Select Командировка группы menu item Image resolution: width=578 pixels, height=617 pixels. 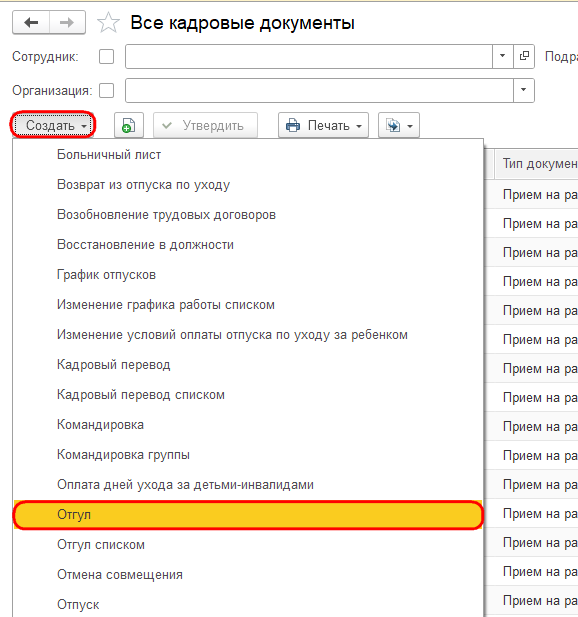coord(248,455)
